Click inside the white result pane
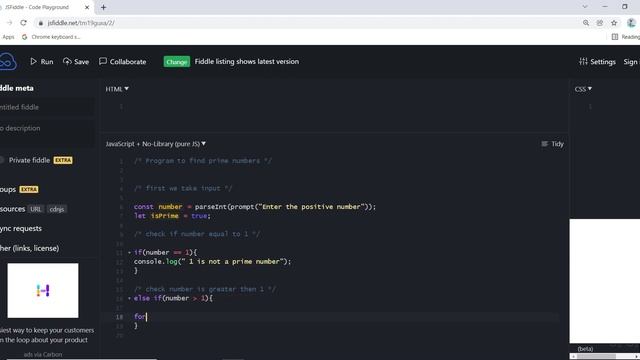Screen dimensions: 640x360 604,281
